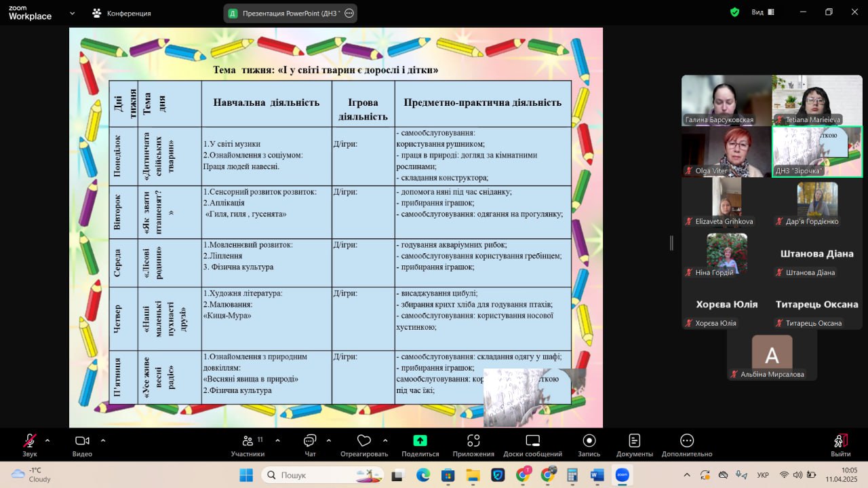Select Галина Барсуковская video tile
868x488 pixels.
(x=726, y=100)
